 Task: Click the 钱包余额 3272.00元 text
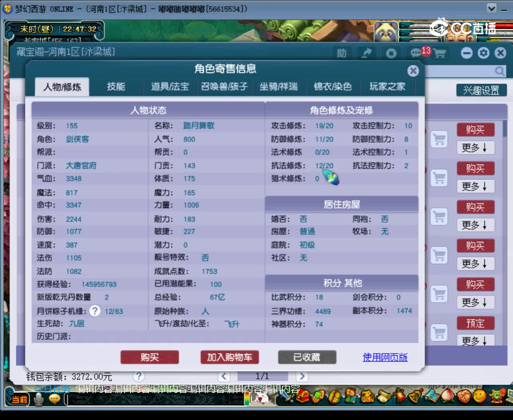tap(69, 377)
